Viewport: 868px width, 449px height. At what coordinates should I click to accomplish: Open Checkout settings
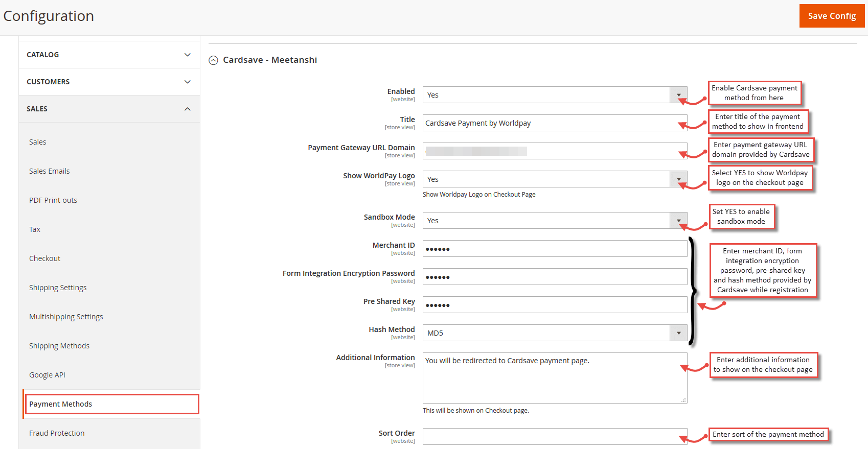(45, 258)
